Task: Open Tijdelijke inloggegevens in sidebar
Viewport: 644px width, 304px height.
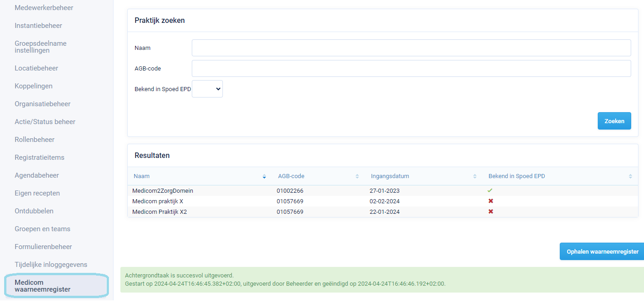Action: (51, 265)
